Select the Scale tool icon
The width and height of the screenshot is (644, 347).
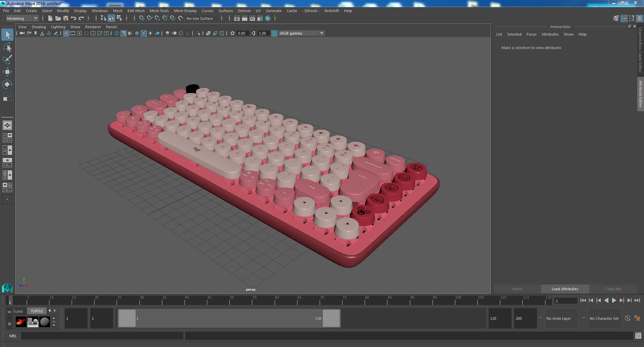coord(7,97)
